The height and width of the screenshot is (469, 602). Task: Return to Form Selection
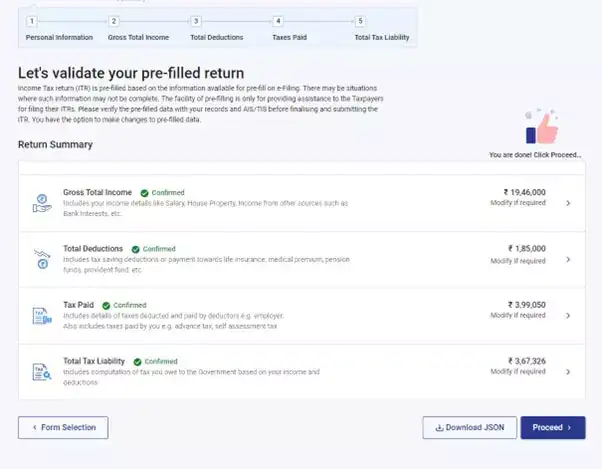63,428
